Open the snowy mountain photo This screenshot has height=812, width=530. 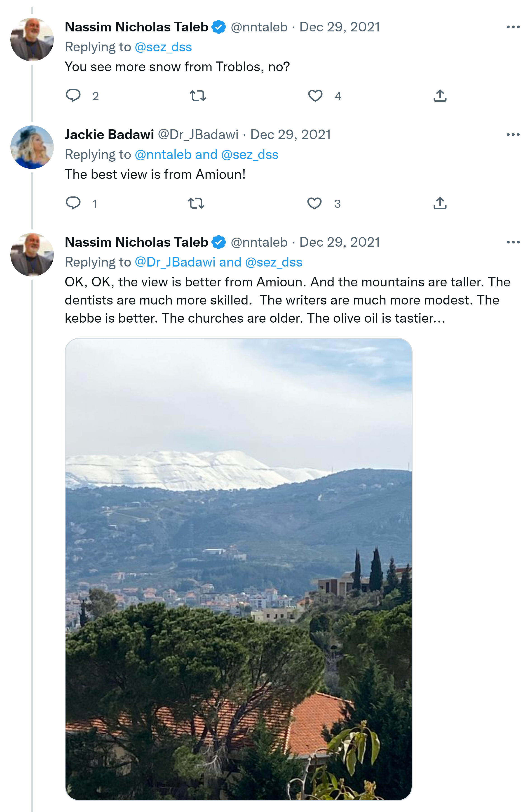point(238,569)
